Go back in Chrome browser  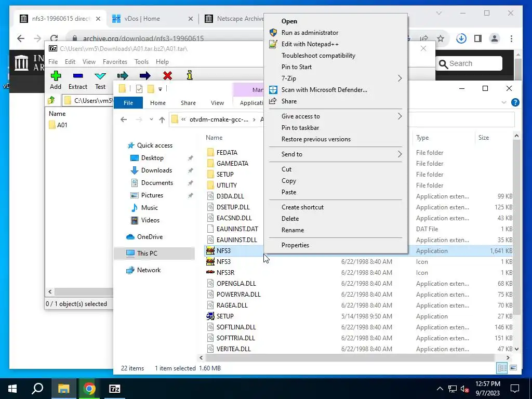(x=21, y=38)
